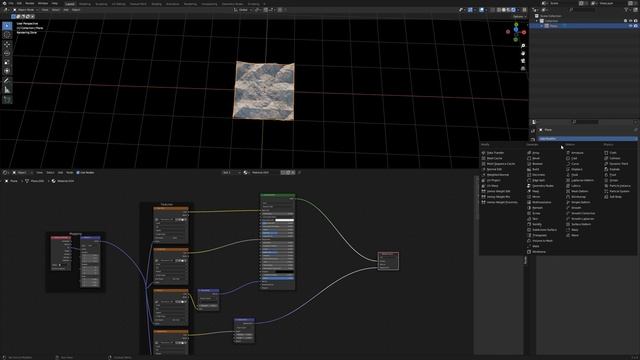Click the viewport zoom magnifier icon
Screen dimensions: 640x360
[x=523, y=46]
